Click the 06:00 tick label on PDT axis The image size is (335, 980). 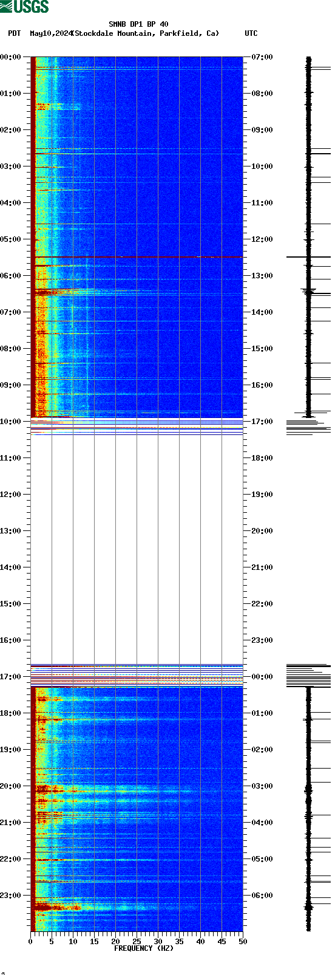click(10, 276)
